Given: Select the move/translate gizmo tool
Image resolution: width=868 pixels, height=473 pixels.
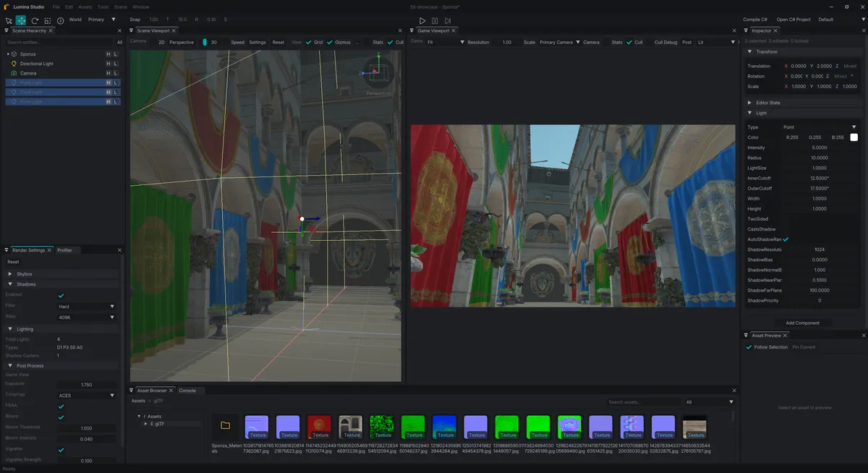Looking at the screenshot, I should click(x=21, y=20).
